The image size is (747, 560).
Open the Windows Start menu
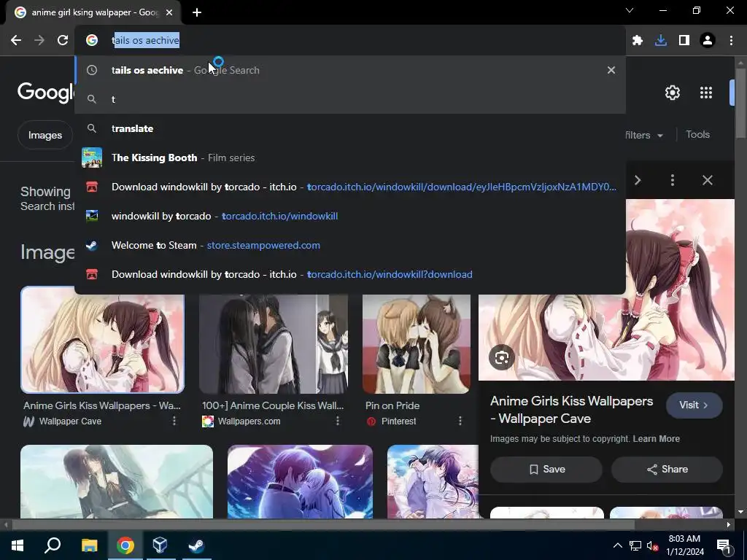point(18,545)
